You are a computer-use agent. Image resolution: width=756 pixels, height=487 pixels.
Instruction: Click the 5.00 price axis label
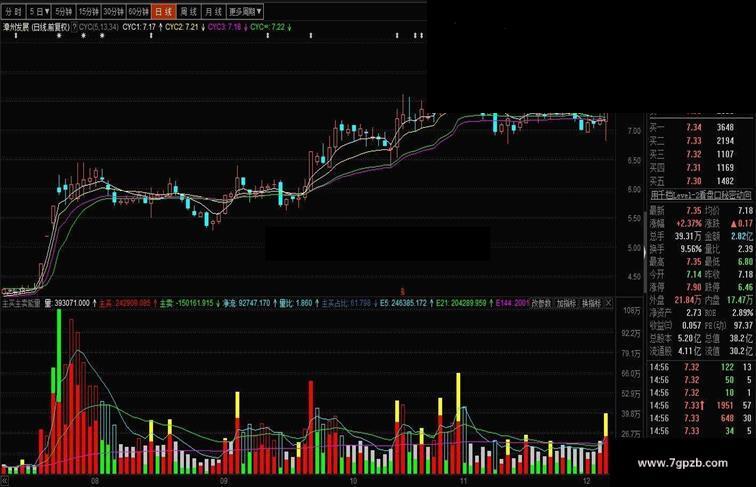pyautogui.click(x=634, y=248)
